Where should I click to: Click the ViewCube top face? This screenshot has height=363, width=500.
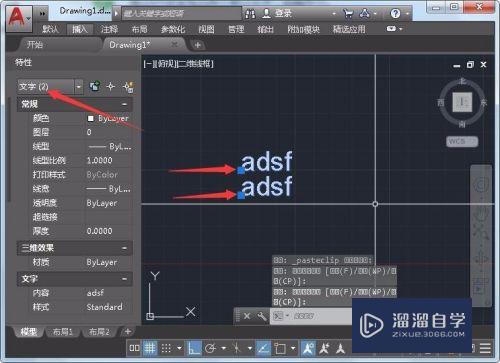pos(462,102)
